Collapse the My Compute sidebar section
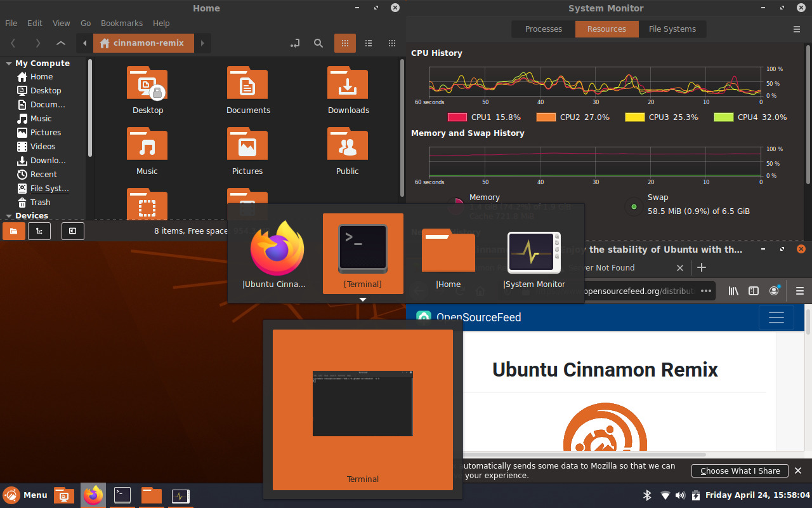 pos(8,63)
